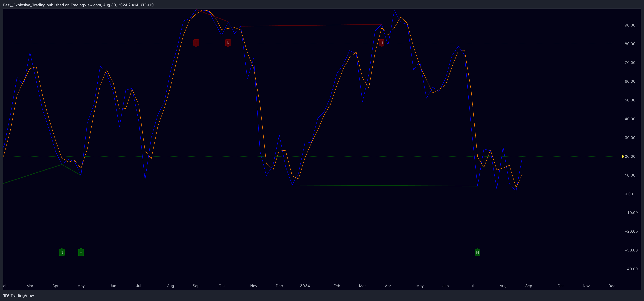Viewport: 644px width, 301px height.
Task: Click the red N marker near October
Action: 228,43
